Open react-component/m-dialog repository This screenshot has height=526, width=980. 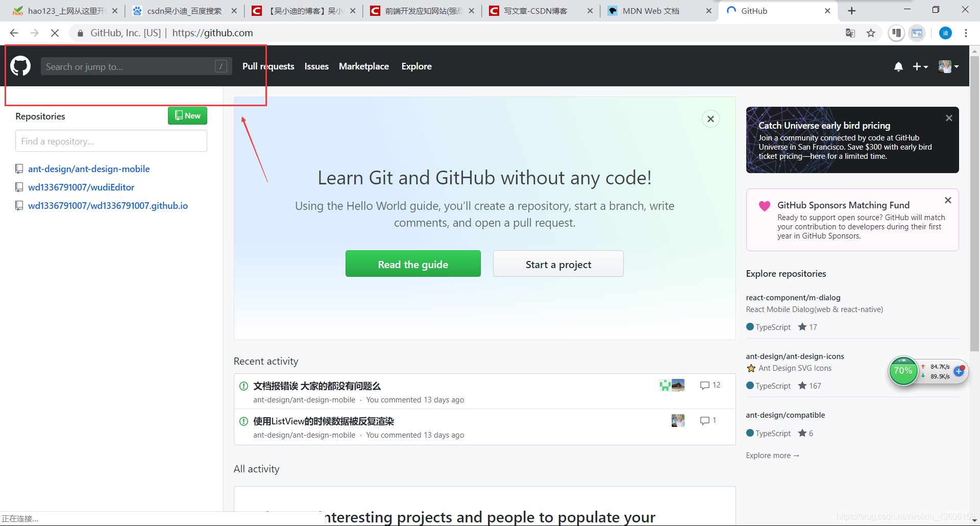[793, 298]
